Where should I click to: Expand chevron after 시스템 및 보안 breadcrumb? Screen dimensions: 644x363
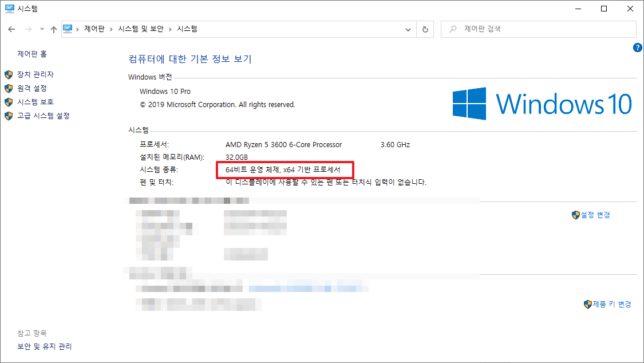click(x=170, y=29)
